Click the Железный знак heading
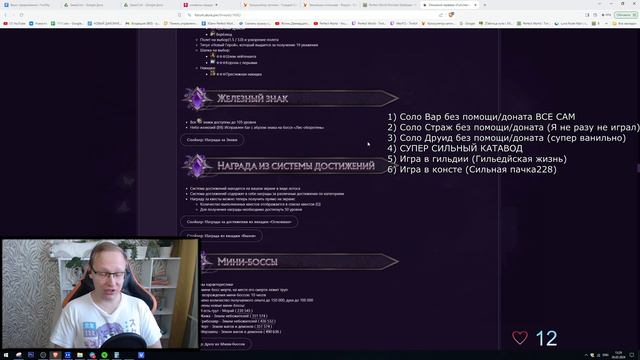The height and width of the screenshot is (360, 640). click(x=252, y=98)
